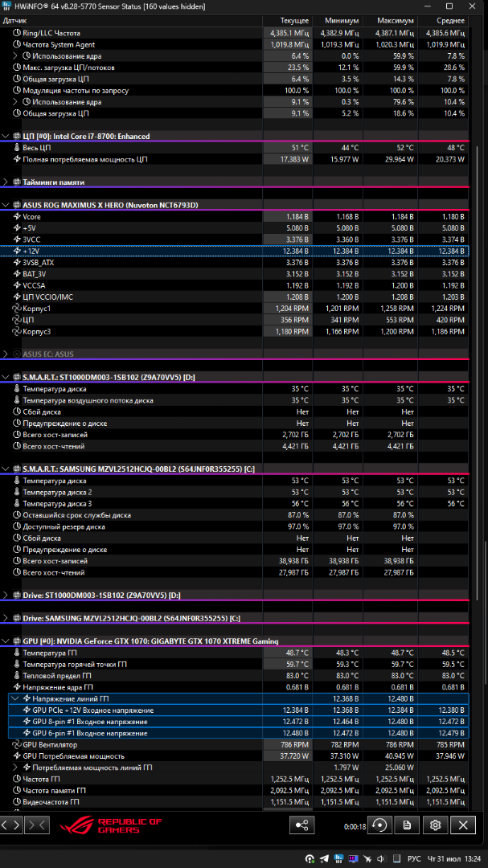
Task: Select the VCCSA row
Action: coord(234,285)
